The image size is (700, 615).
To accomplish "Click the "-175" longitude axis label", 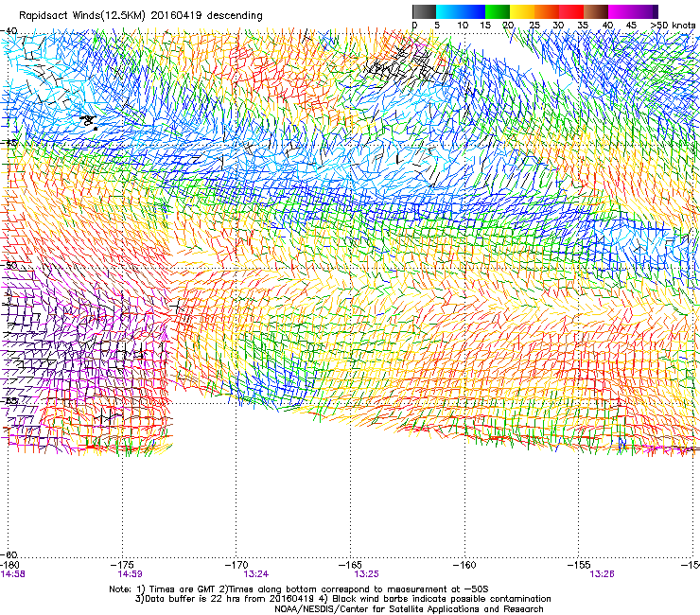I will [x=122, y=565].
